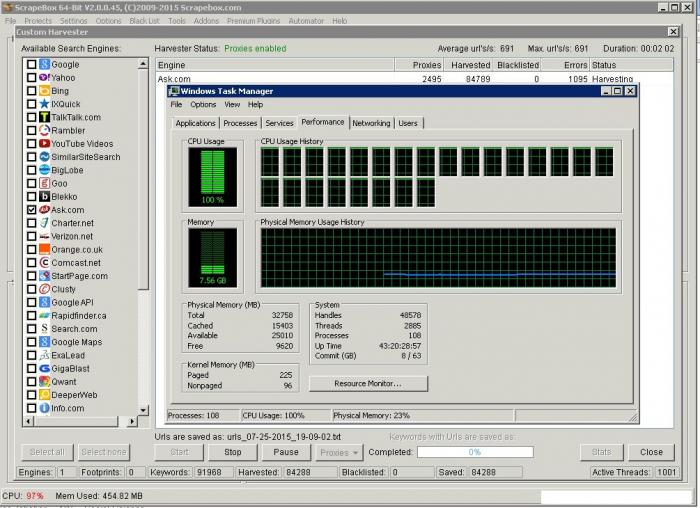Open Task Manager Options menu

click(x=203, y=104)
